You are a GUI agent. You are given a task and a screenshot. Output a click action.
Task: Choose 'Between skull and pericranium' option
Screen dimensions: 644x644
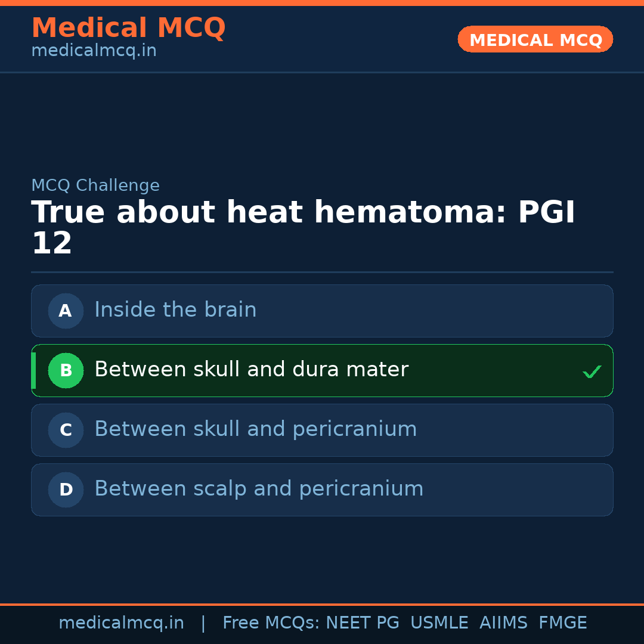(255, 429)
